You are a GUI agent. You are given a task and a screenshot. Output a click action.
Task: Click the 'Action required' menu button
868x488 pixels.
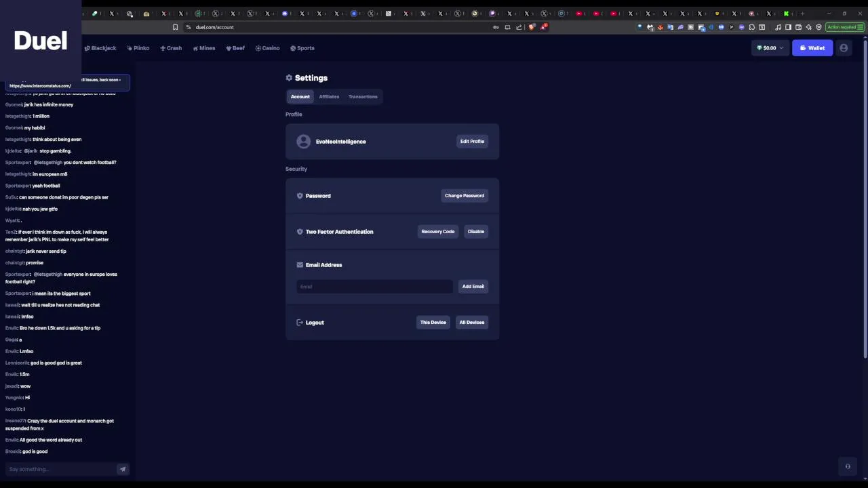[844, 27]
